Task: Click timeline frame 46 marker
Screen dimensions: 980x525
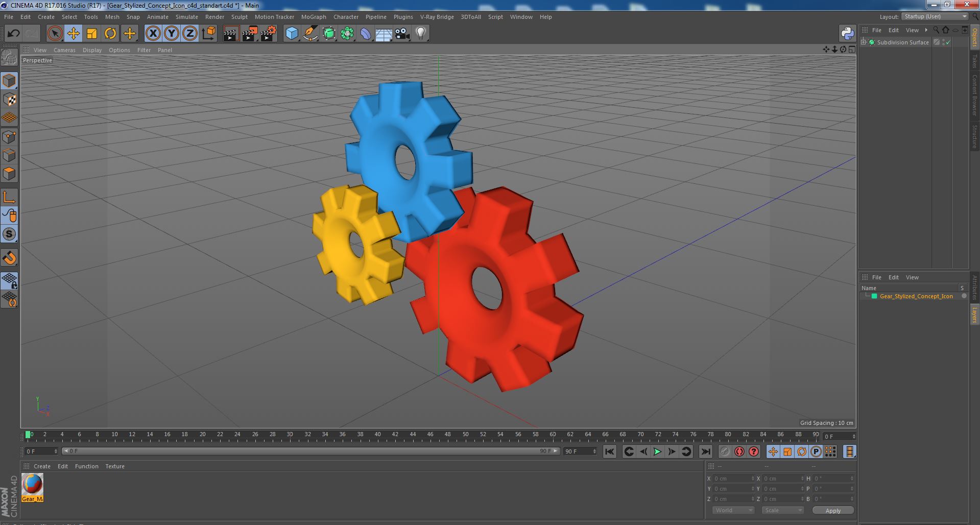Action: coord(430,435)
